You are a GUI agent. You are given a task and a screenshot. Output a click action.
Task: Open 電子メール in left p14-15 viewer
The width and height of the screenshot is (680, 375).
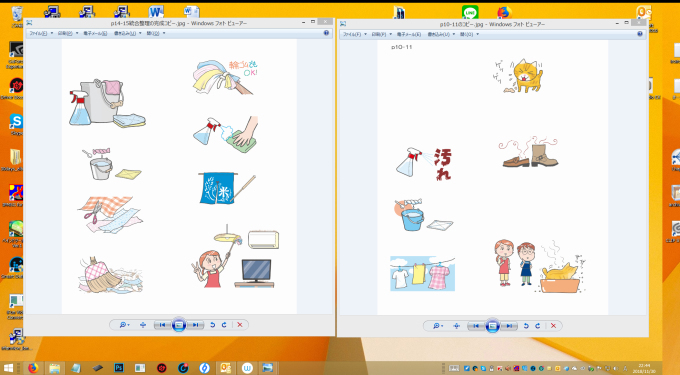pyautogui.click(x=95, y=33)
